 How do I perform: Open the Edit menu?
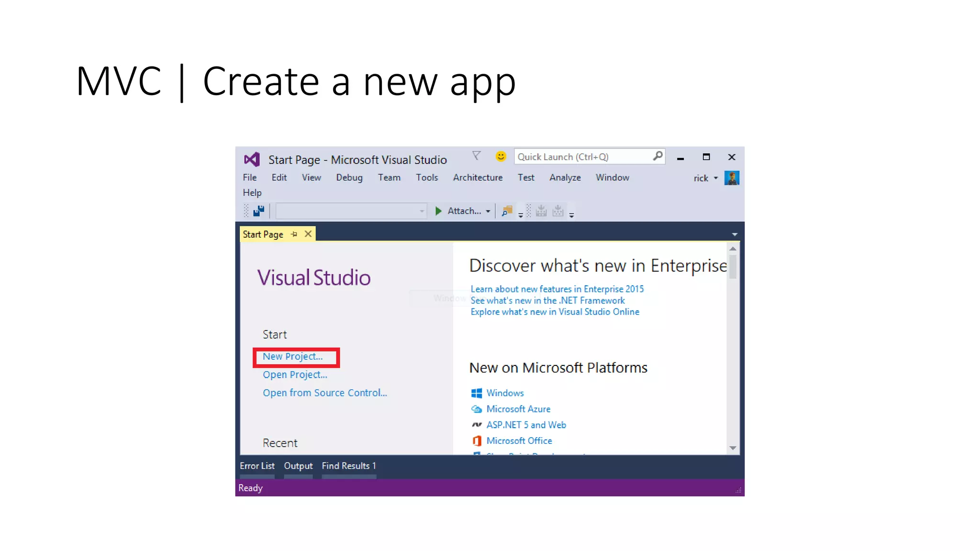coord(279,177)
